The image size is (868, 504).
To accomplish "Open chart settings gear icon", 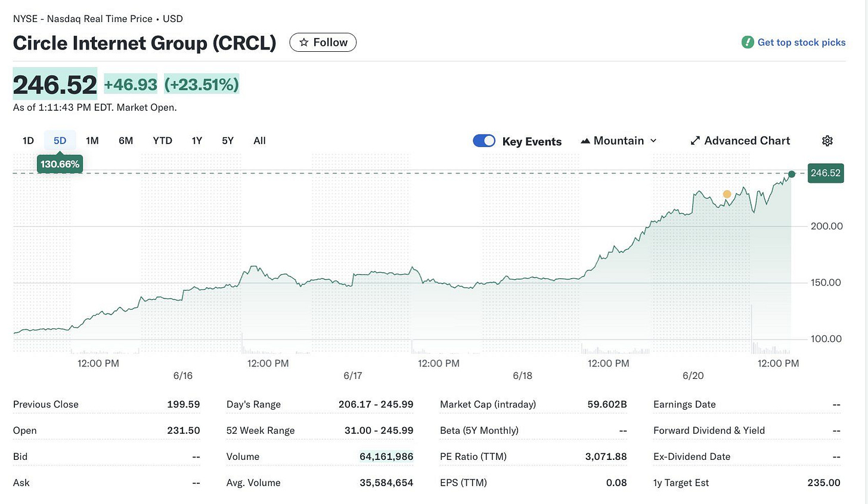I will point(827,141).
